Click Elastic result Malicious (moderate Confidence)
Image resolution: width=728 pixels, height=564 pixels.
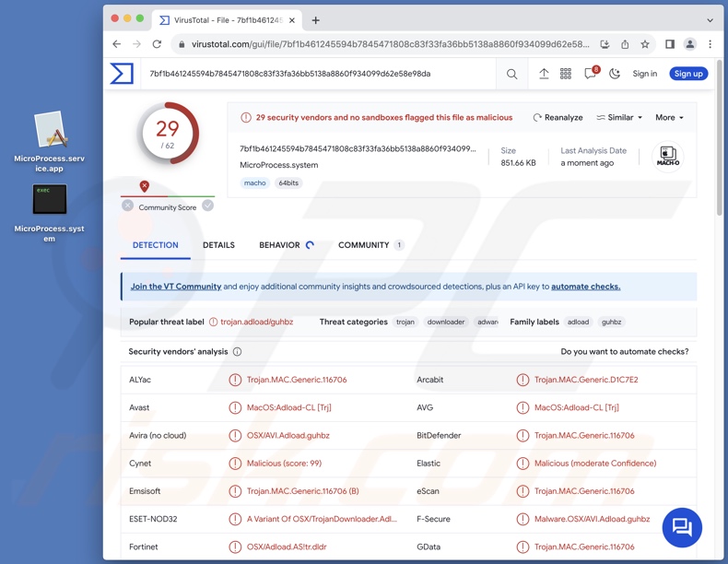pyautogui.click(x=595, y=464)
